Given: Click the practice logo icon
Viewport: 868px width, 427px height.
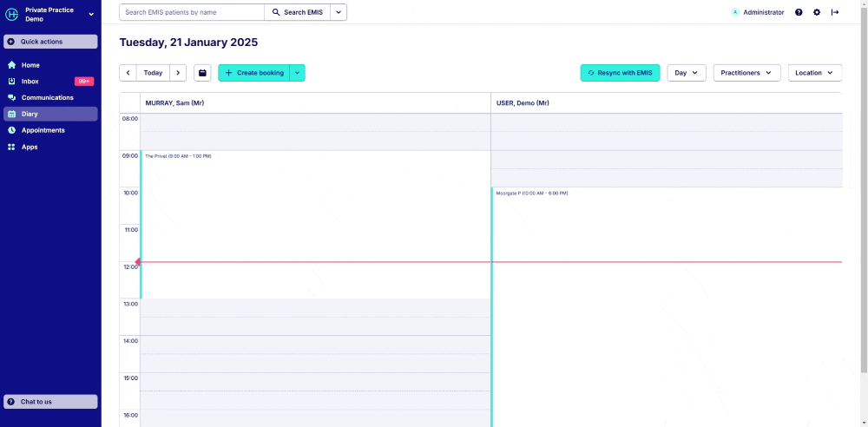Looking at the screenshot, I should 12,14.
